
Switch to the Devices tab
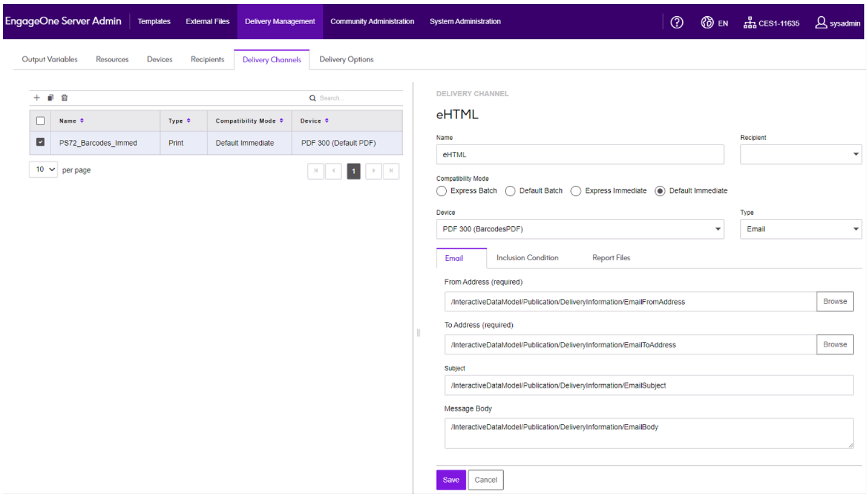tap(159, 59)
